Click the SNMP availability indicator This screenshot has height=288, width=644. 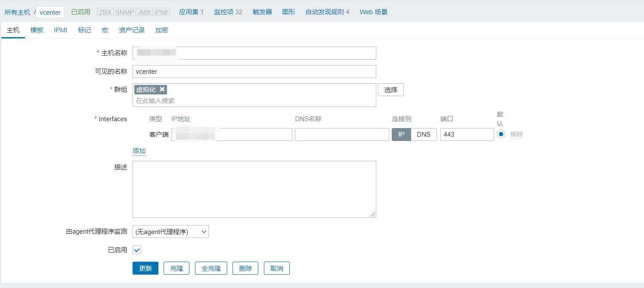click(x=124, y=12)
